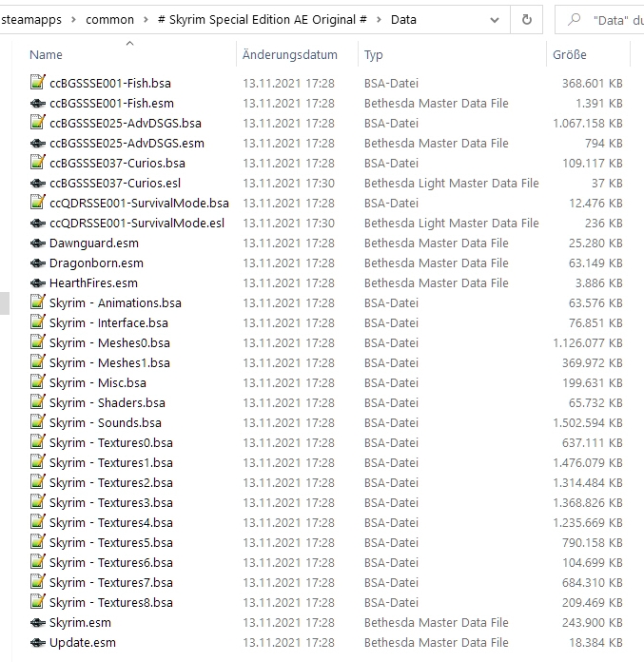Click the Skyrim.esm file icon
The height and width of the screenshot is (662, 644).
(38, 622)
